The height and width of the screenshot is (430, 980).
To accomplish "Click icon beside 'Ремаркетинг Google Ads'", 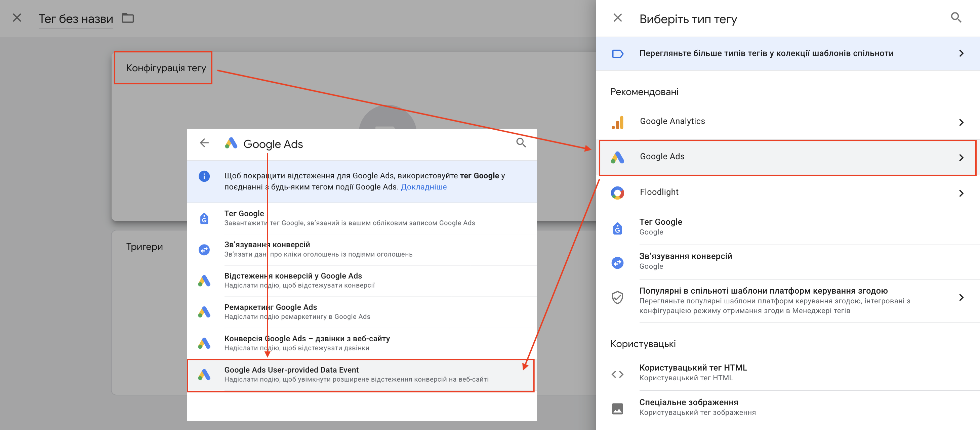I will (x=204, y=312).
